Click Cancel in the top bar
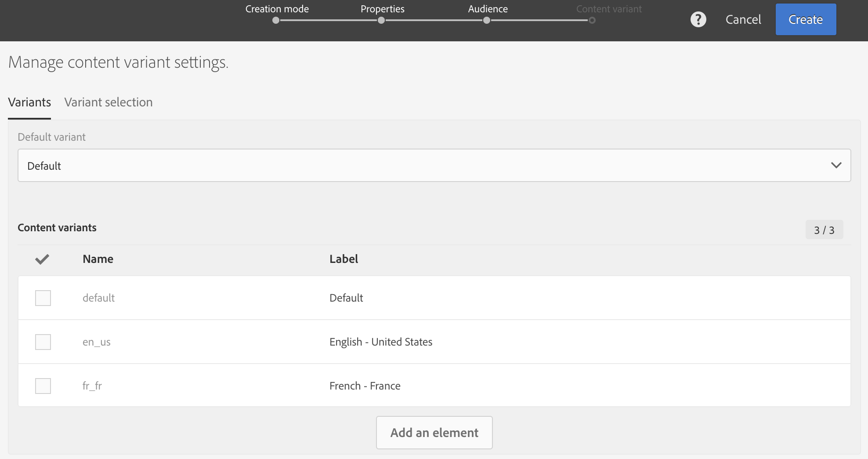 pos(743,19)
